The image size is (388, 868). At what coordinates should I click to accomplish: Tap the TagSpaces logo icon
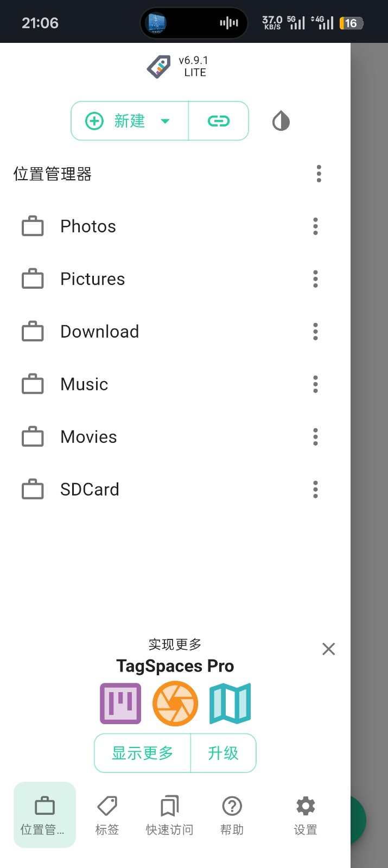[158, 67]
